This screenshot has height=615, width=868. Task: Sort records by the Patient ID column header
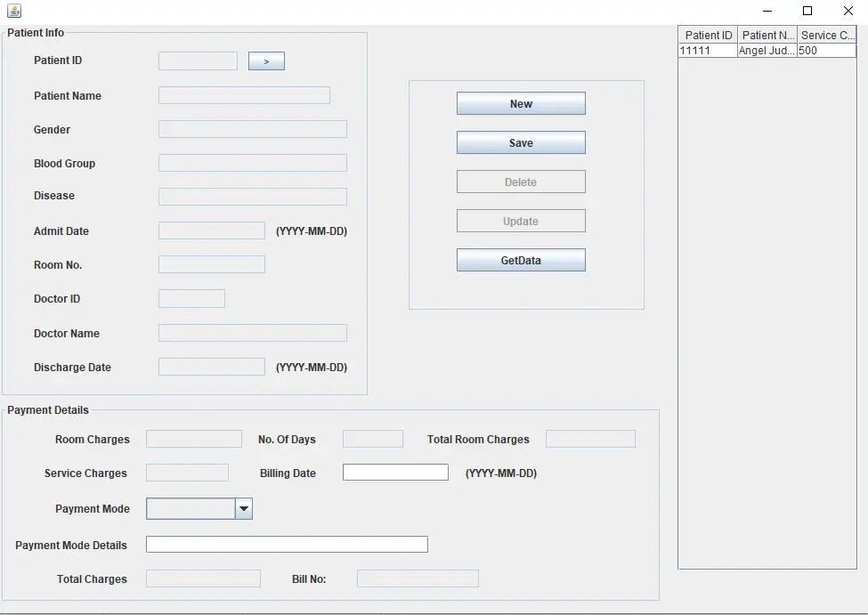click(707, 35)
